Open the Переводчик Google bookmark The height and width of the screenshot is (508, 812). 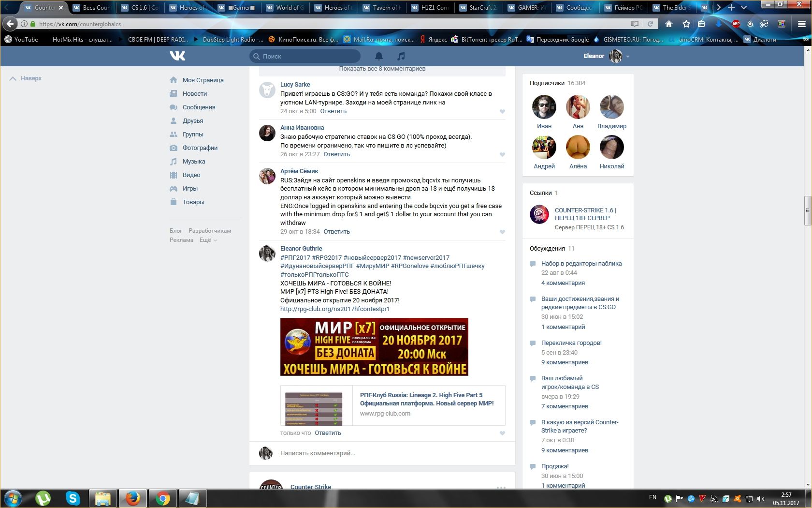pos(558,40)
